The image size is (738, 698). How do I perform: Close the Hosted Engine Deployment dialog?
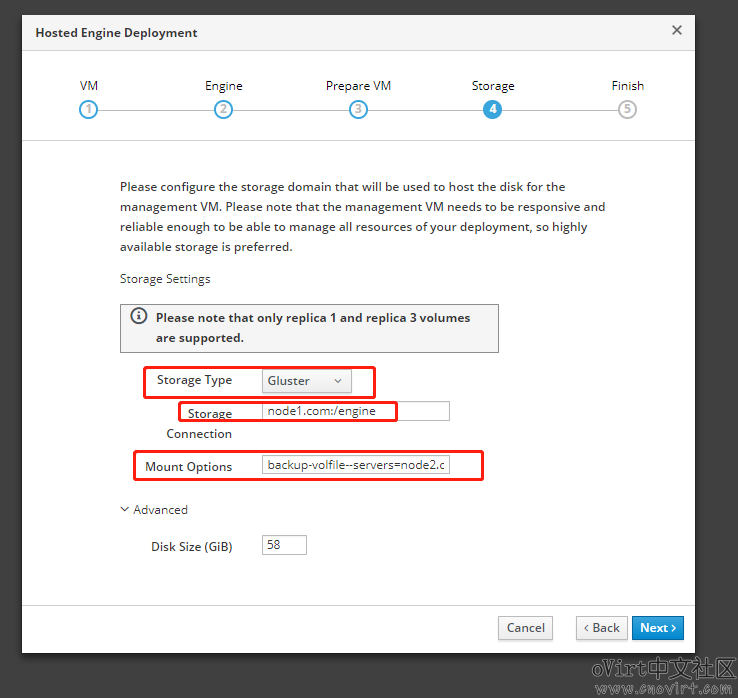pos(677,30)
